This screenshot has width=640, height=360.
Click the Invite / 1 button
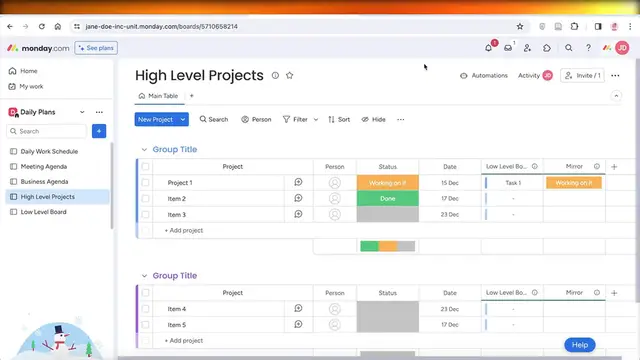tap(582, 76)
